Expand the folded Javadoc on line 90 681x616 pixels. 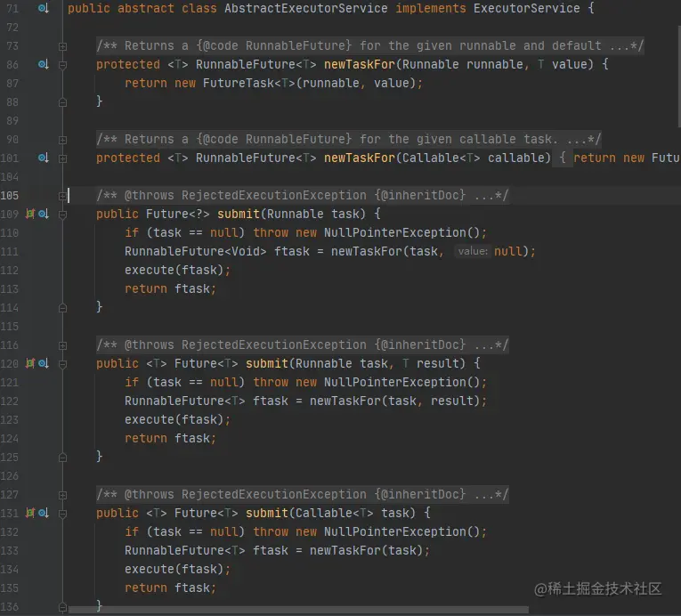[x=62, y=140]
